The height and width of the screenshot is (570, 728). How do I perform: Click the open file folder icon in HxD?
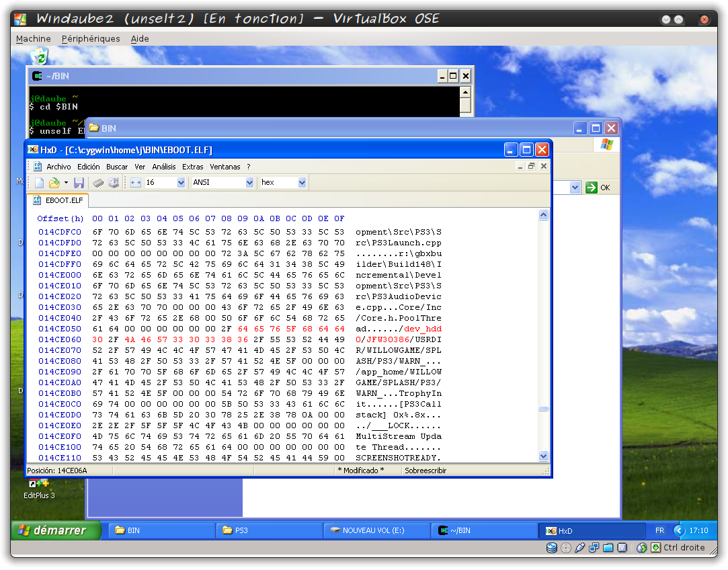click(x=54, y=183)
